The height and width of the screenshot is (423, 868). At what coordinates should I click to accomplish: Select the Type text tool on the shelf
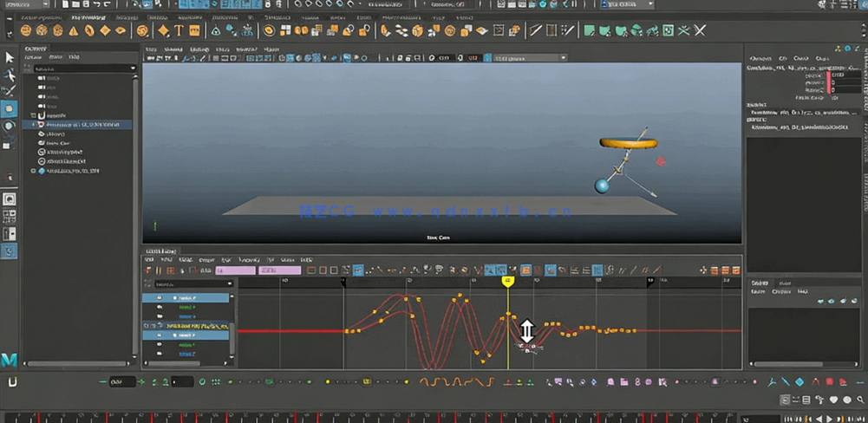point(179,31)
